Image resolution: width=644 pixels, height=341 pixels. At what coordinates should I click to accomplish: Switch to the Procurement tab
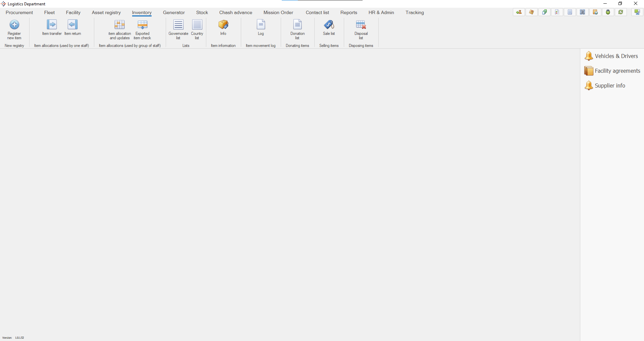click(19, 12)
